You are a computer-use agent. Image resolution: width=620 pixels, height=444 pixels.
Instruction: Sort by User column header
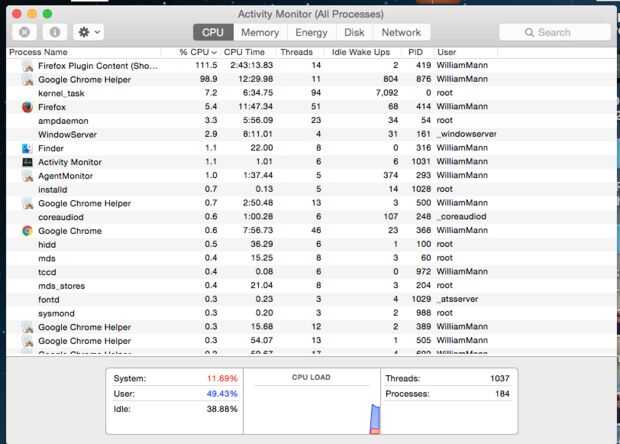click(x=447, y=52)
